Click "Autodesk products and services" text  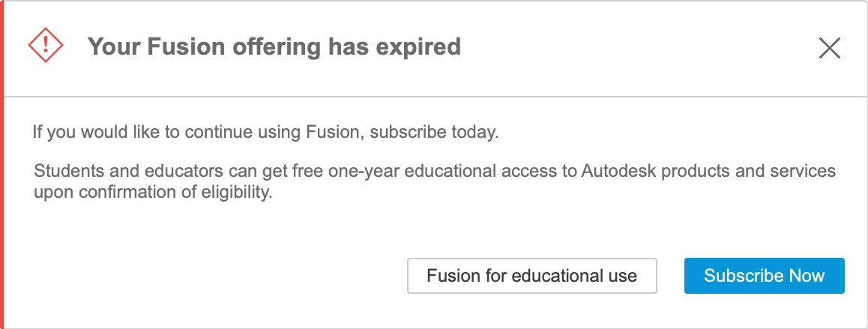click(x=708, y=171)
